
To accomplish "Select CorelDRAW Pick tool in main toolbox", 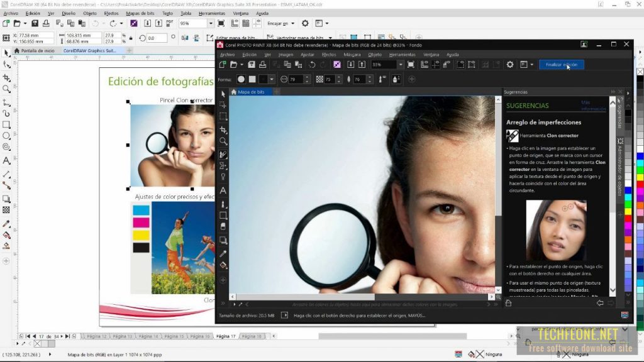I will 6,53.
